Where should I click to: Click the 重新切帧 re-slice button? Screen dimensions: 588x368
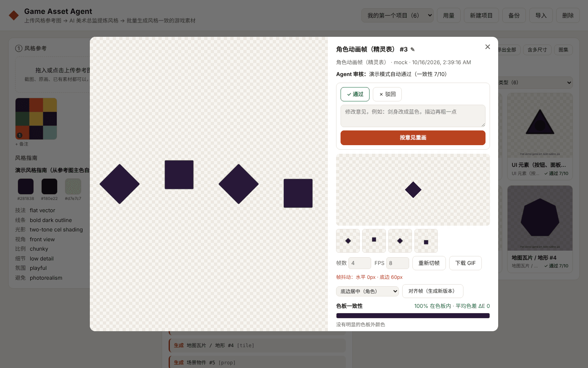point(429,263)
